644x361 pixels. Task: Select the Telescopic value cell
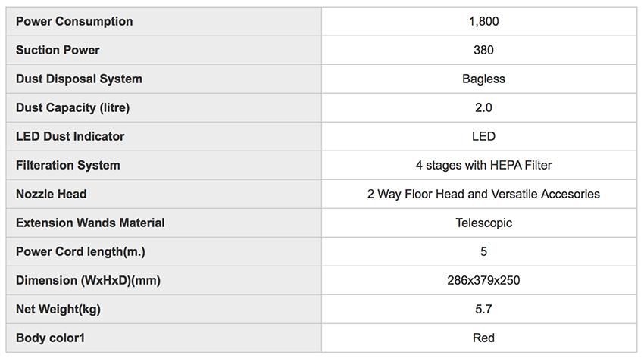(483, 223)
